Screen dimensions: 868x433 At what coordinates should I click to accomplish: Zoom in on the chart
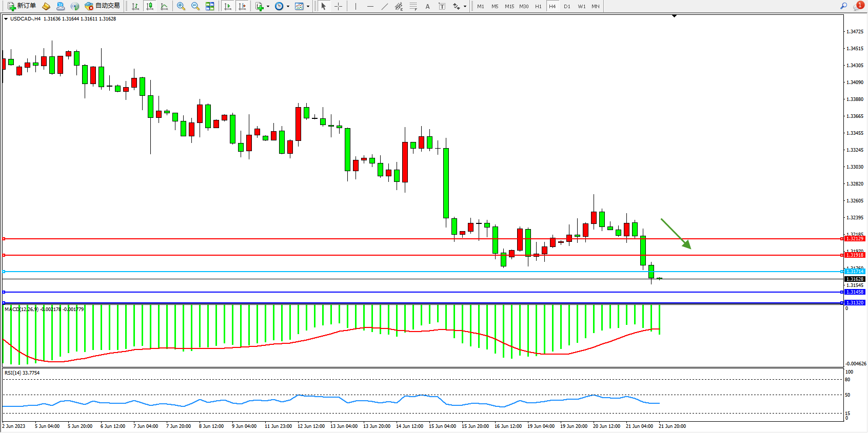pyautogui.click(x=181, y=6)
